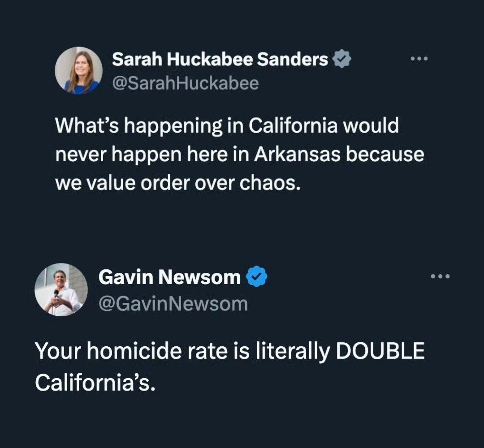Click the blue verified badge beside Newsom
484x448 pixels.
click(256, 276)
